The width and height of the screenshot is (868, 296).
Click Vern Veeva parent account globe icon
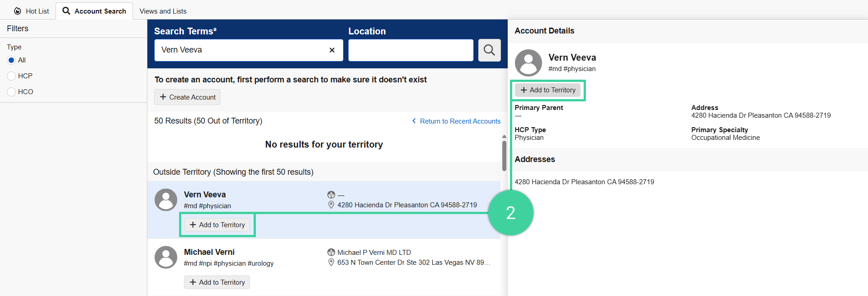[x=331, y=195]
